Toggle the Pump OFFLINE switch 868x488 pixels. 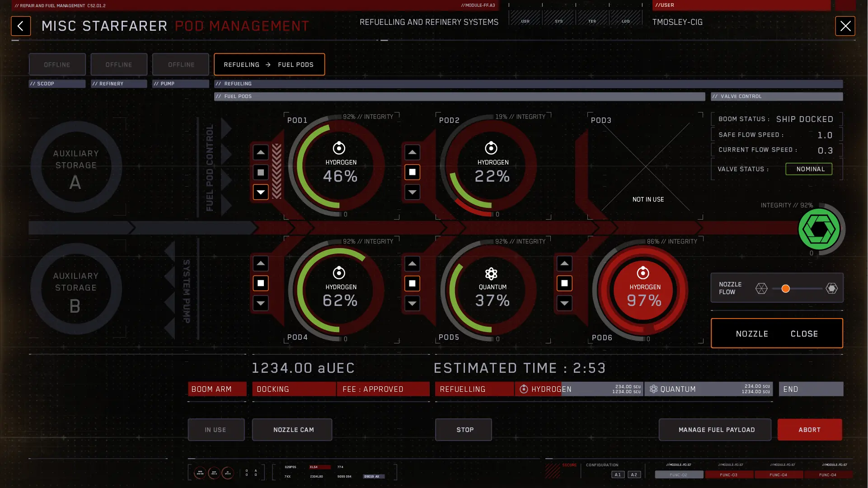coord(181,65)
